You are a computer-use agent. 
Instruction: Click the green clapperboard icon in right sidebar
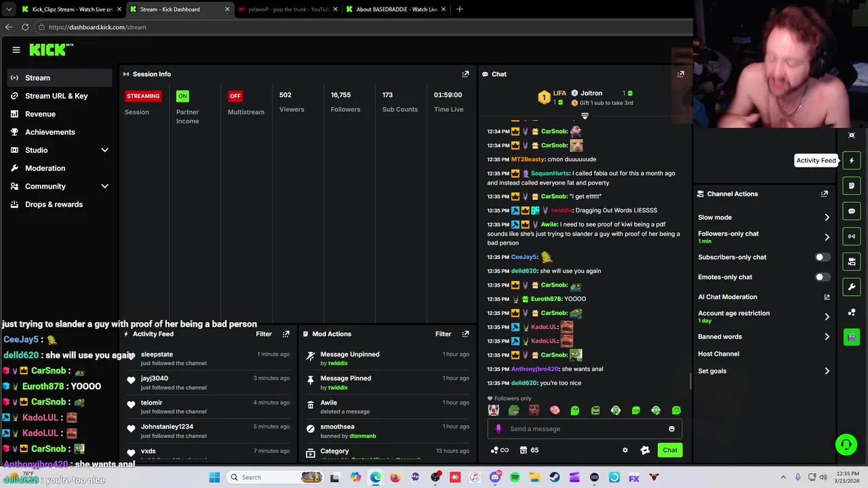pyautogui.click(x=852, y=337)
